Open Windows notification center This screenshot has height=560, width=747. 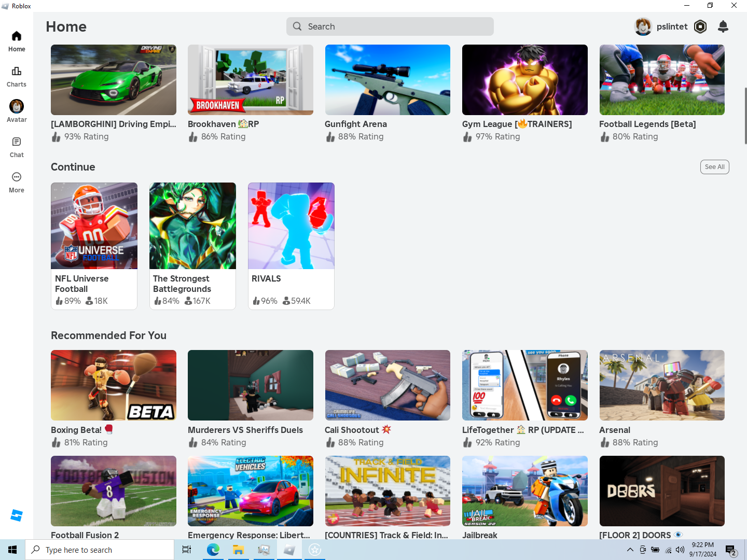731,550
